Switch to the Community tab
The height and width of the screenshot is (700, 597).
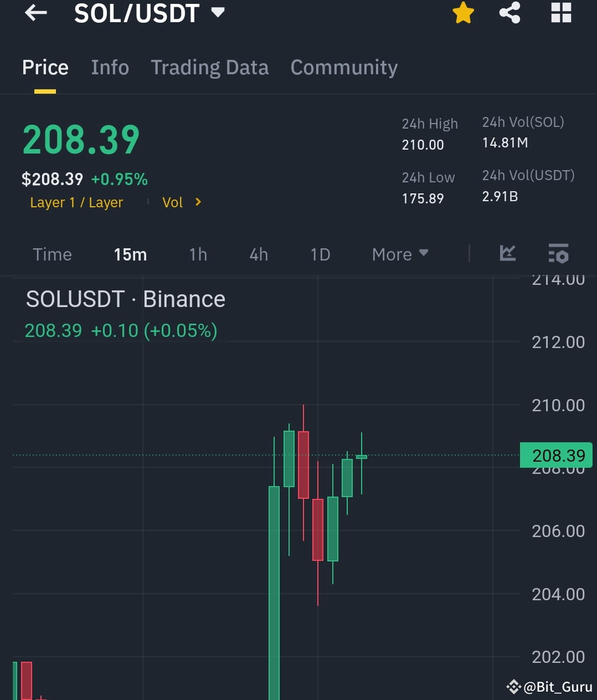pyautogui.click(x=343, y=67)
